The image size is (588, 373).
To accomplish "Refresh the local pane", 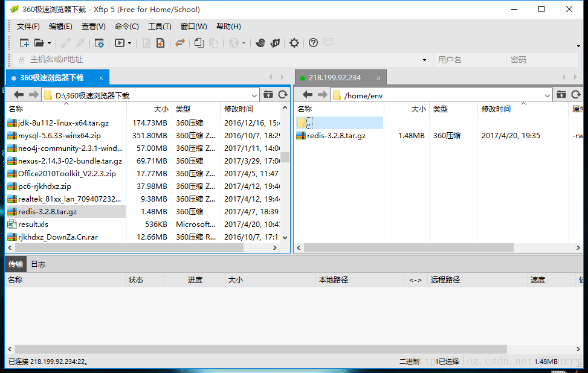I will (x=283, y=94).
